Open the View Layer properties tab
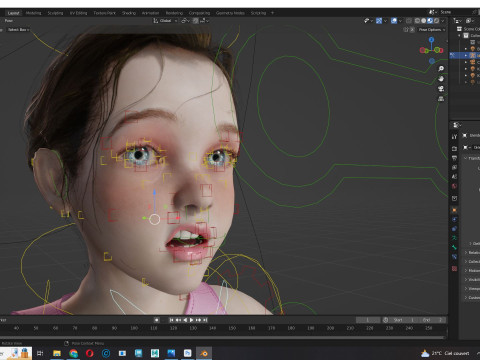The height and width of the screenshot is (360, 480). click(454, 167)
